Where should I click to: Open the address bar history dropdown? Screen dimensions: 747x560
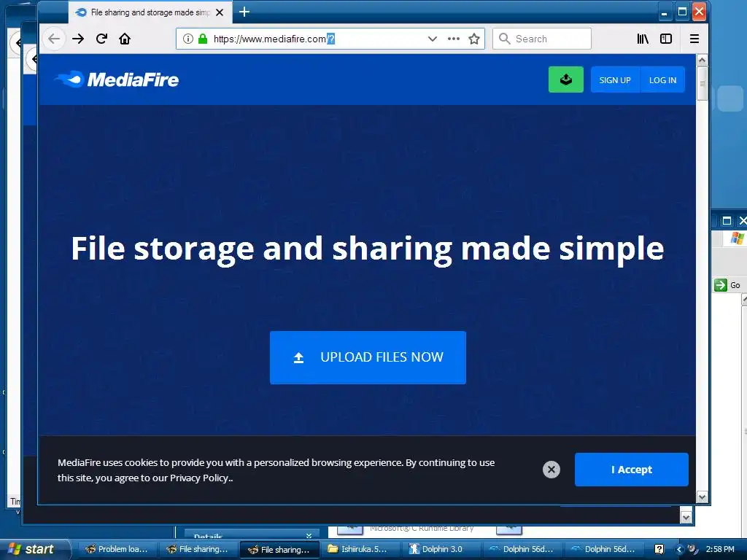pyautogui.click(x=432, y=39)
